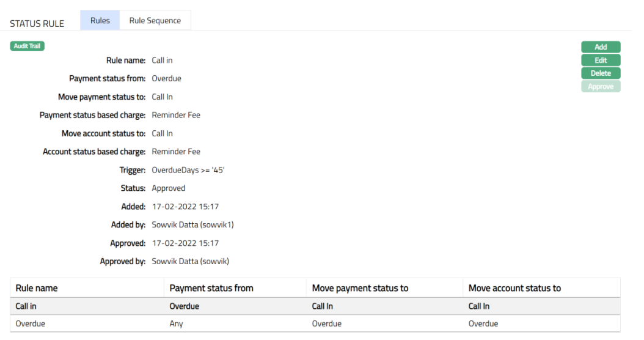Click Overdue account status cell in the last row
The width and height of the screenshot is (644, 340).
[483, 323]
